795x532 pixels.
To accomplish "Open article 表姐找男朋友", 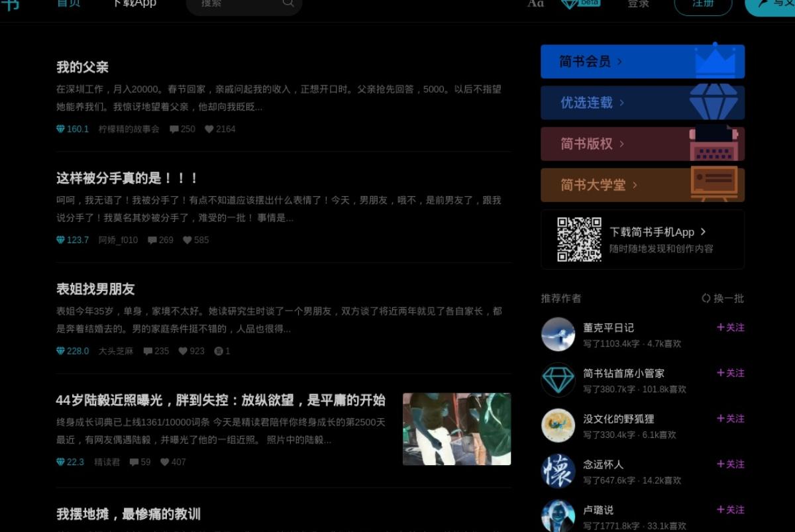I will (x=95, y=289).
